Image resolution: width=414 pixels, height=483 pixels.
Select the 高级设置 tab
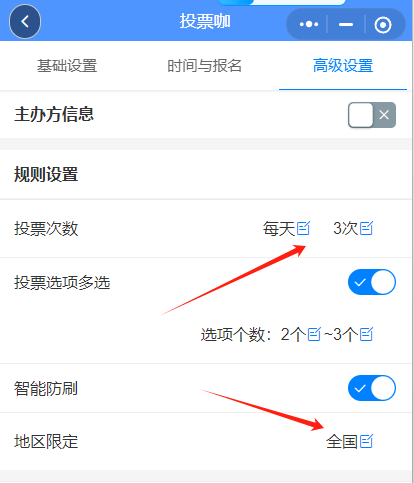[x=343, y=66]
